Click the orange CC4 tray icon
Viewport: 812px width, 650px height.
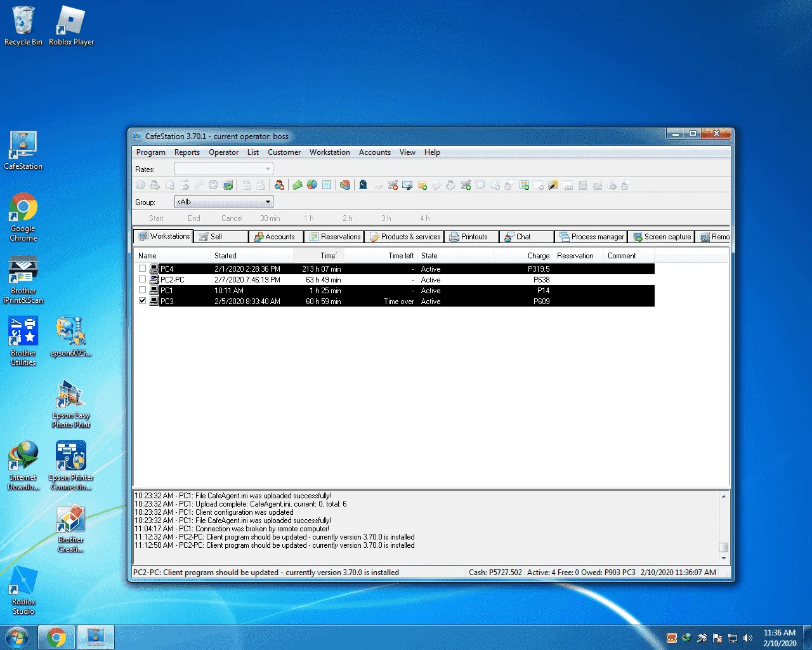tap(672, 638)
